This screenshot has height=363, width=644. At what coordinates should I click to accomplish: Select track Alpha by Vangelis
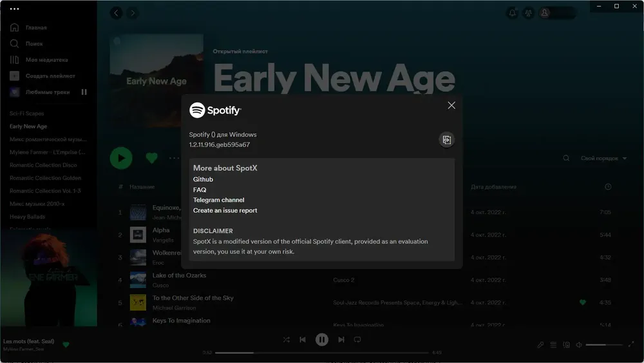[x=161, y=230]
